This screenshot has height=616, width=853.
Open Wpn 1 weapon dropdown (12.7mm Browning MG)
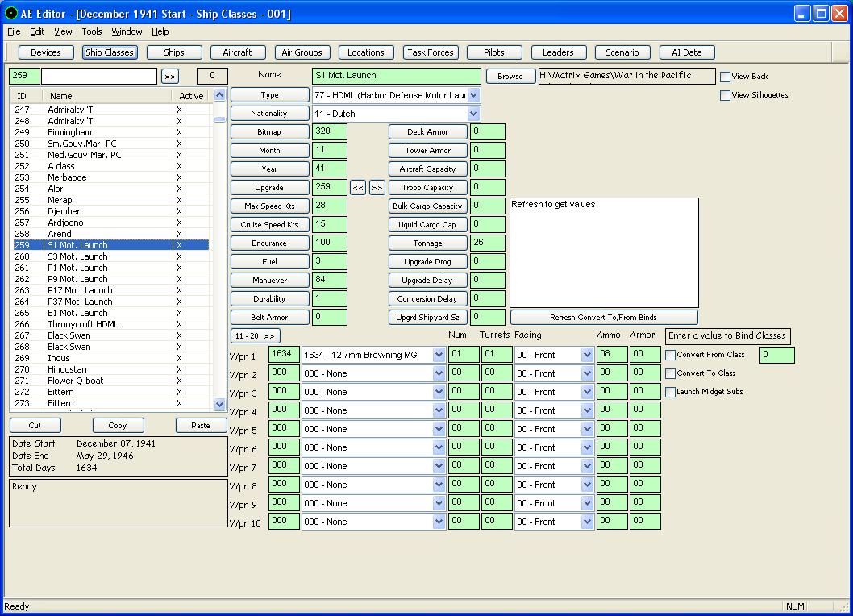click(x=439, y=355)
